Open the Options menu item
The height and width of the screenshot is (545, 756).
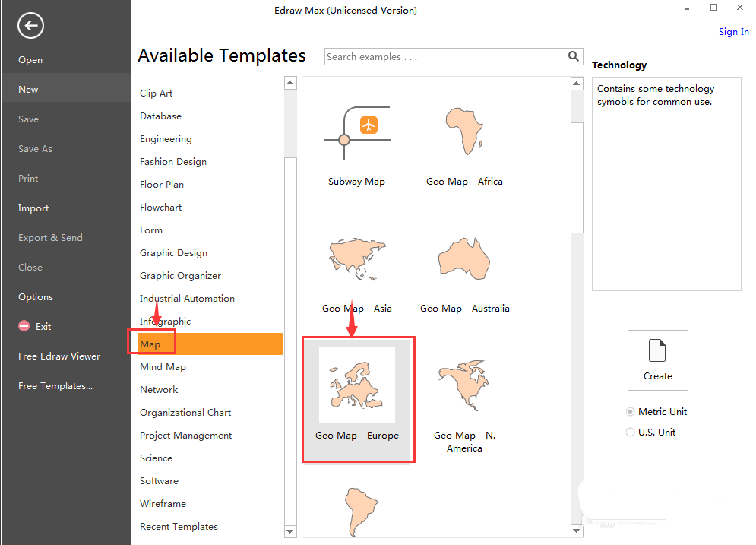[36, 297]
